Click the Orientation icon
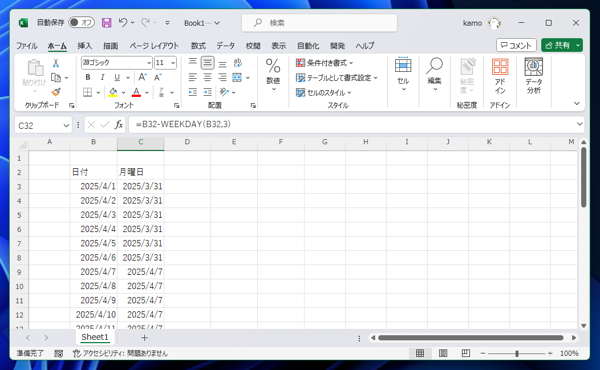The width and height of the screenshot is (600, 370). click(x=224, y=92)
